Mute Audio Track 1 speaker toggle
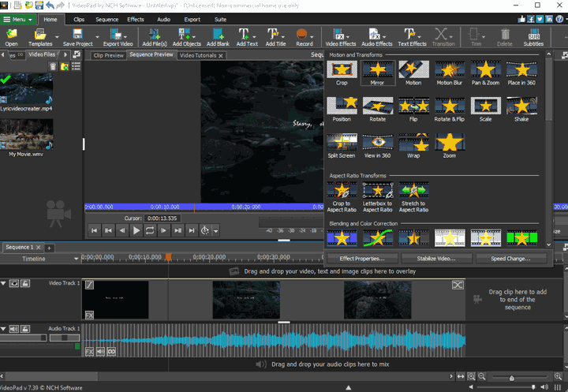The height and width of the screenshot is (392, 568). 15,328
